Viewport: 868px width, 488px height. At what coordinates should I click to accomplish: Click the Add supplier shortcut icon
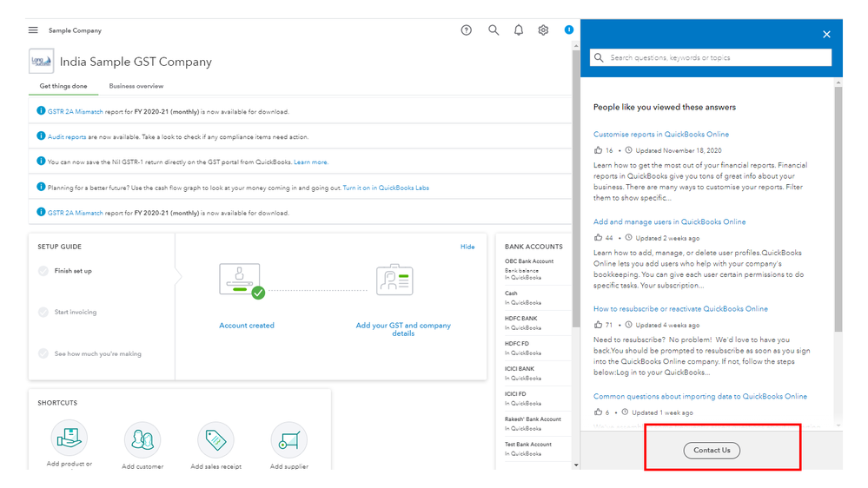pyautogui.click(x=289, y=440)
